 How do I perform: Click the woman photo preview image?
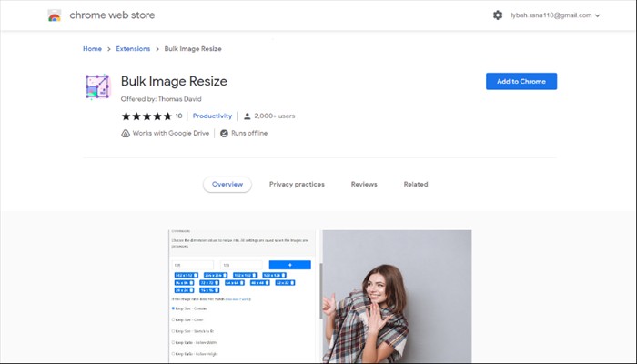[x=397, y=296]
